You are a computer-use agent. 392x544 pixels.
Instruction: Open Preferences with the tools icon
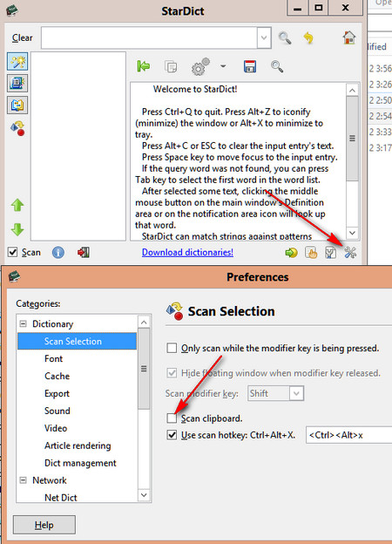tap(350, 253)
